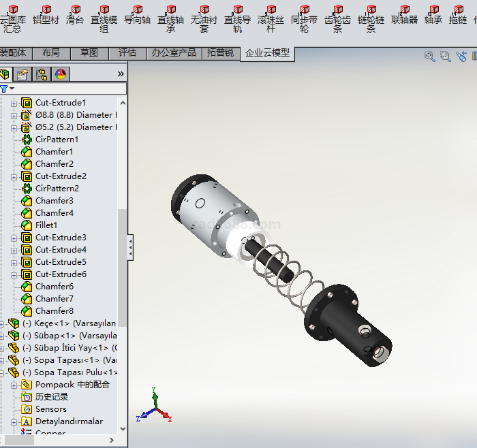Expand the panel tabs double-chevron
477x448 pixels.
tap(121, 74)
